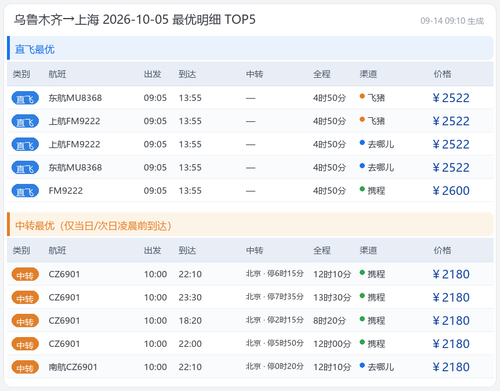This screenshot has height=391, width=500.
Task: Click 类别 column header in the 中转最优 table
Action: [21, 250]
